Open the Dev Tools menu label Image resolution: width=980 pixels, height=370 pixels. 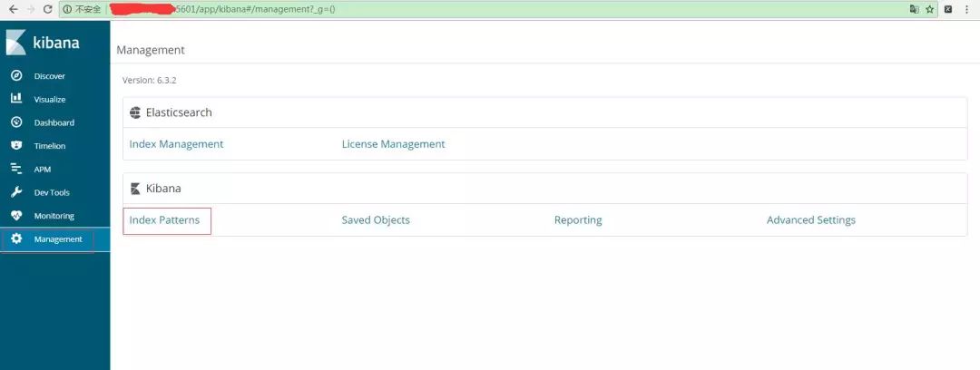[52, 192]
